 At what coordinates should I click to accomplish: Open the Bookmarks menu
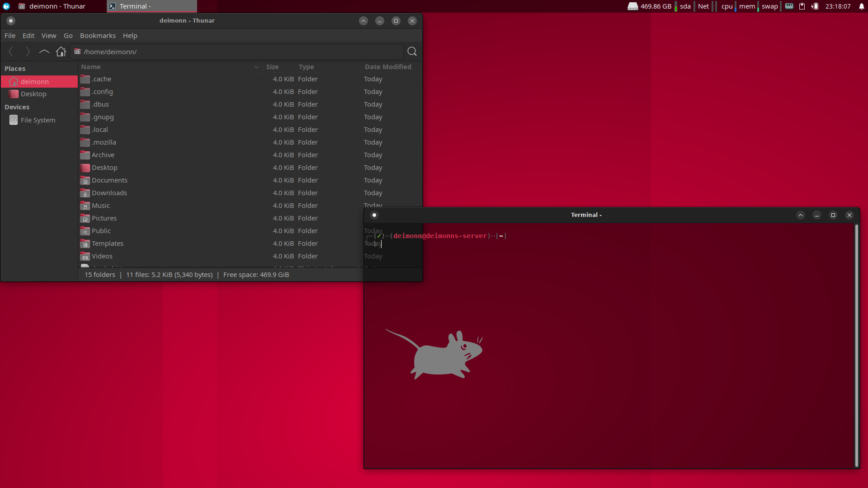[98, 36]
